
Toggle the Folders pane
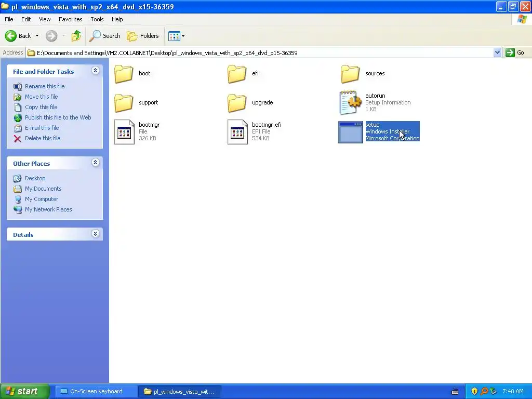[143, 36]
